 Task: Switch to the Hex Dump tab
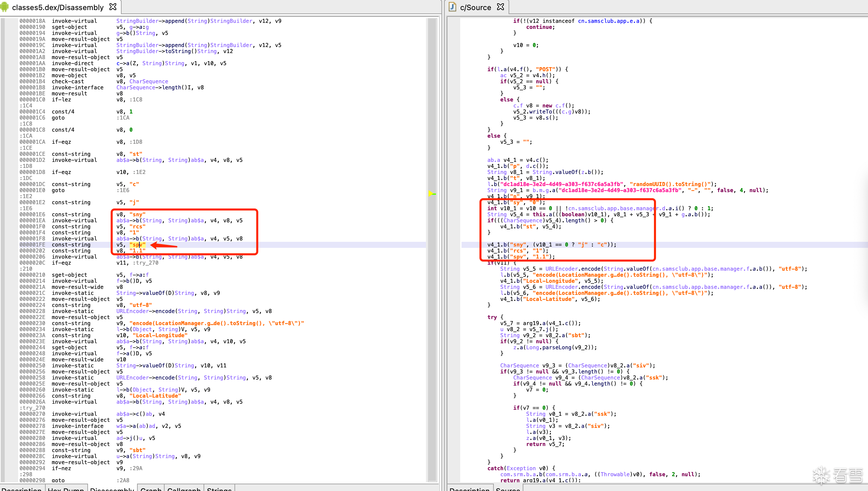66,489
